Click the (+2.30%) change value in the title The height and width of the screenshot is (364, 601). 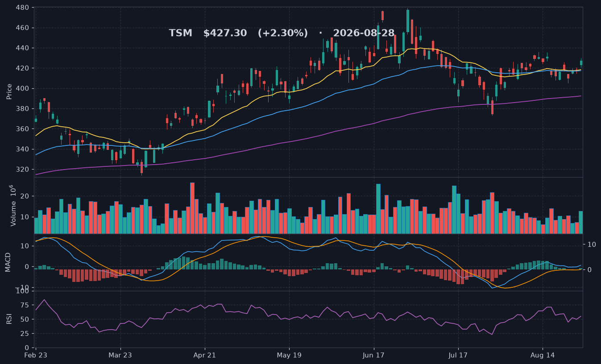[283, 33]
